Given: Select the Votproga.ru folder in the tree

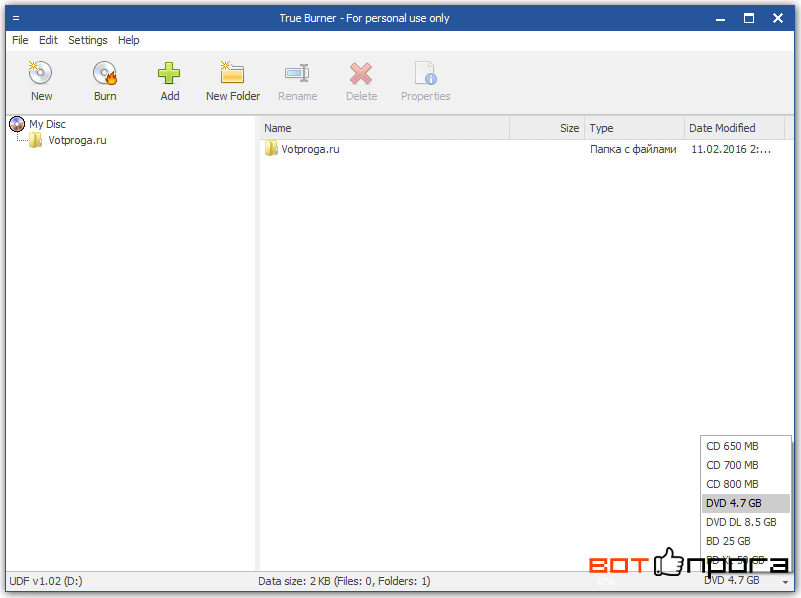Looking at the screenshot, I should pos(67,140).
